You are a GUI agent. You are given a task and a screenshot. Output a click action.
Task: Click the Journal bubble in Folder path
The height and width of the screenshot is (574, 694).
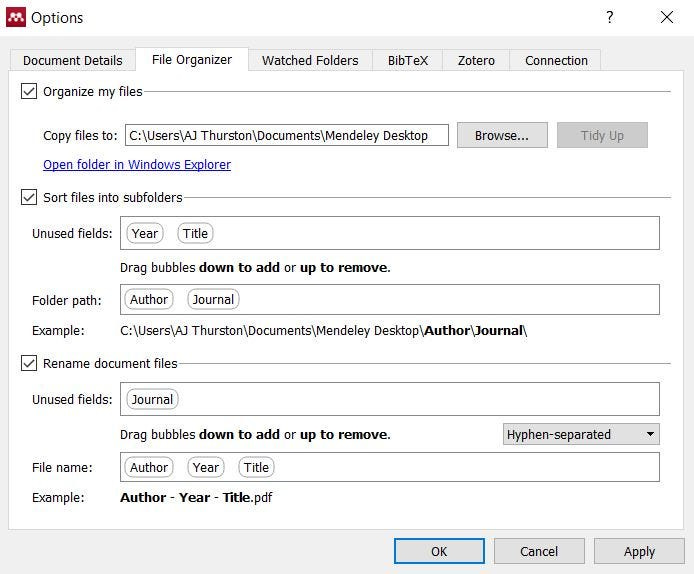click(213, 300)
